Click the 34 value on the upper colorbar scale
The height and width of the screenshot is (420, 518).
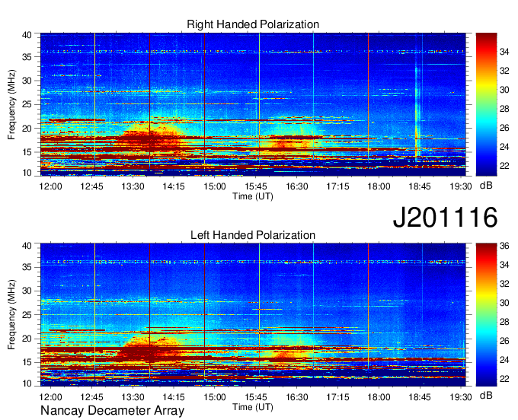(504, 52)
